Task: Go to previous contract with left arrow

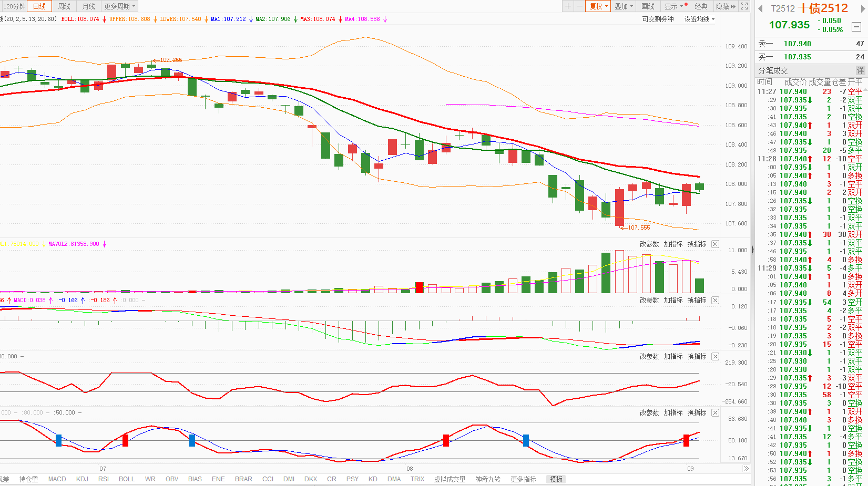Action: [760, 8]
